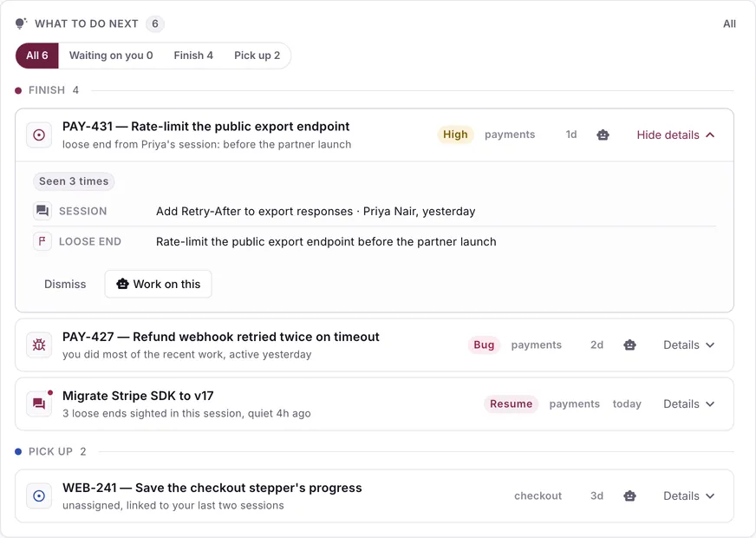Click the loose end flag icon
Screen dimensions: 756x538
(x=42, y=241)
